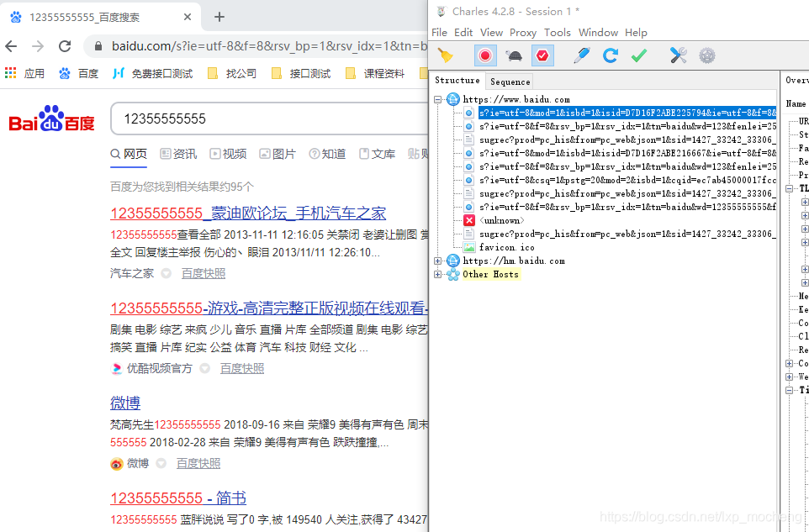This screenshot has height=532, width=809.
Task: Open the Tools wrench-and-screwdriver icon
Action: click(679, 55)
